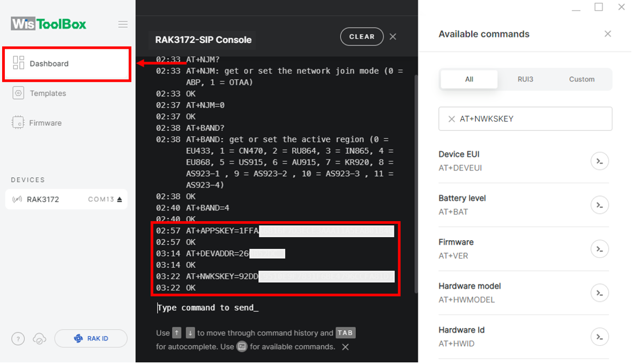Switch to the RUI3 commands tab
This screenshot has width=634, height=364.
(525, 79)
